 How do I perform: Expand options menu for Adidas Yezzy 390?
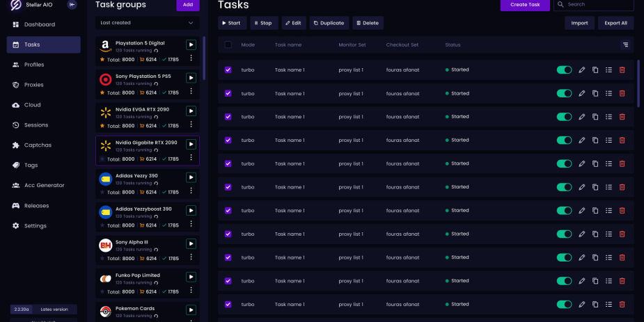tap(191, 191)
